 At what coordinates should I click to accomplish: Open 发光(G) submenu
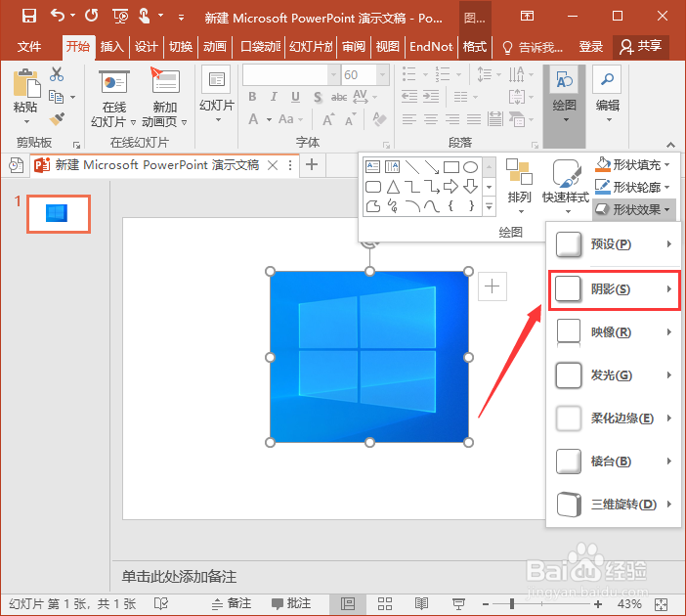[x=615, y=375]
